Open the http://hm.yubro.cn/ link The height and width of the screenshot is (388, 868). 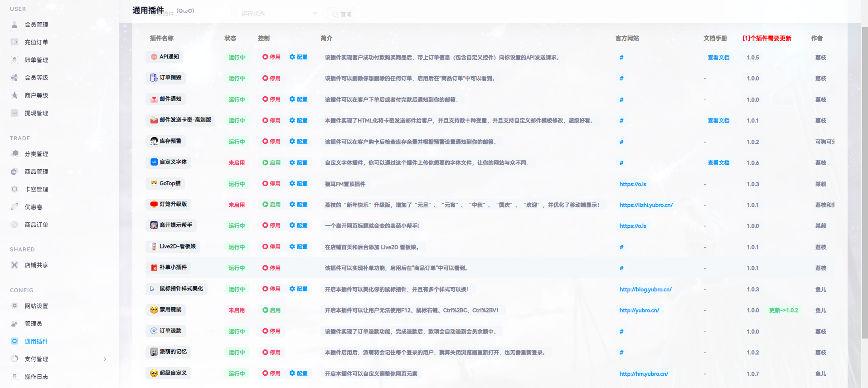pos(644,374)
